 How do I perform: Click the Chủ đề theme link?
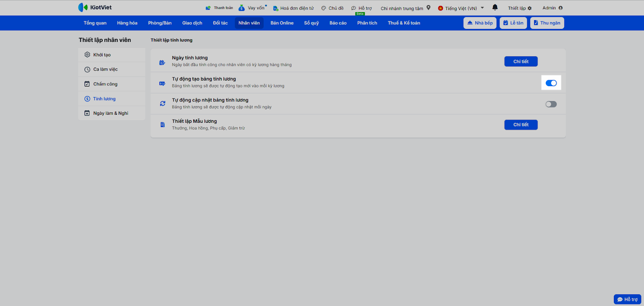[x=336, y=8]
